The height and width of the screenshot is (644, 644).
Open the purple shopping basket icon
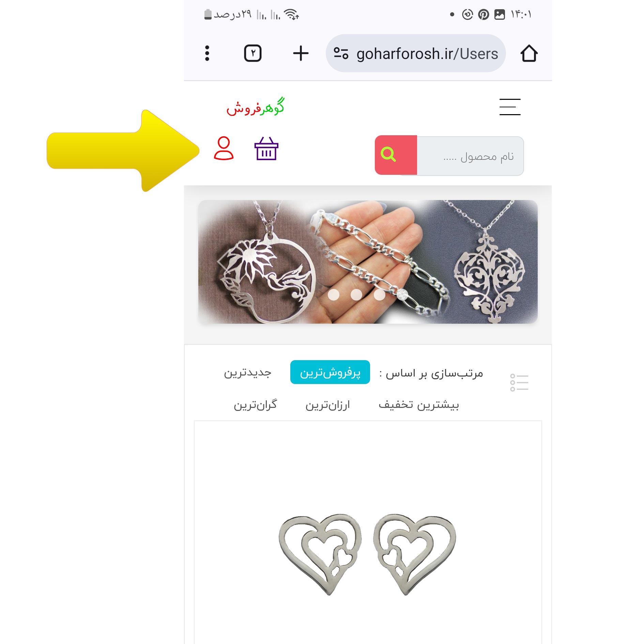click(x=266, y=149)
